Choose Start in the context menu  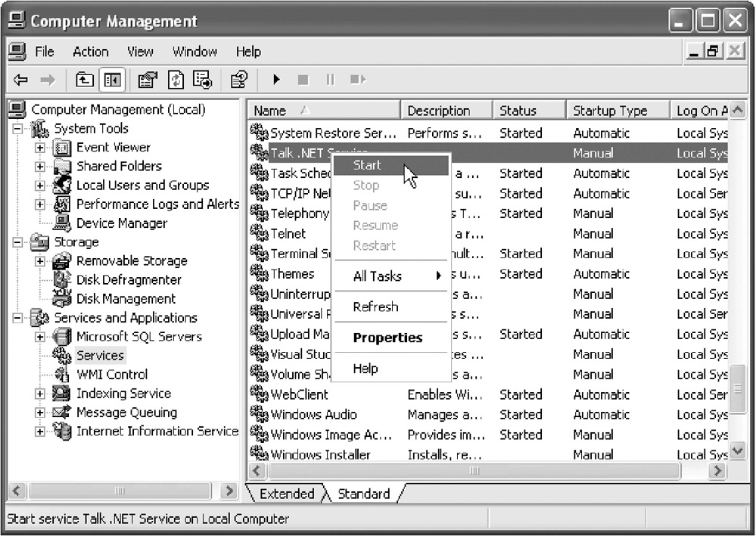pyautogui.click(x=367, y=165)
